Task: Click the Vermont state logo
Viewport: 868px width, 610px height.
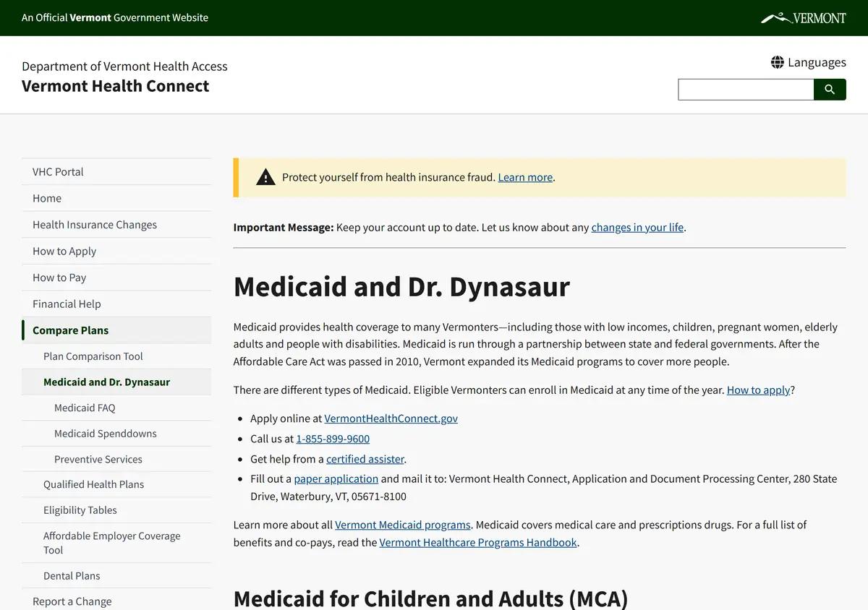Action: point(804,18)
